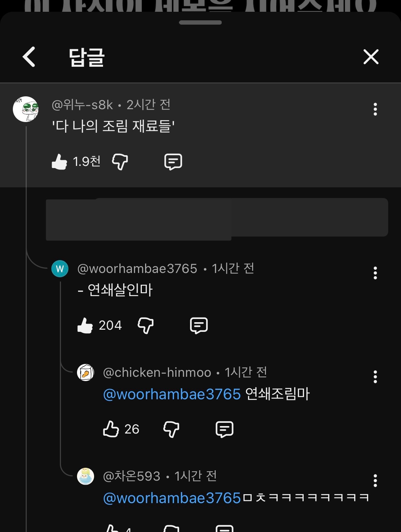Like the 연쇄살인마 comment with 204 likes
The height and width of the screenshot is (532, 401).
(85, 325)
